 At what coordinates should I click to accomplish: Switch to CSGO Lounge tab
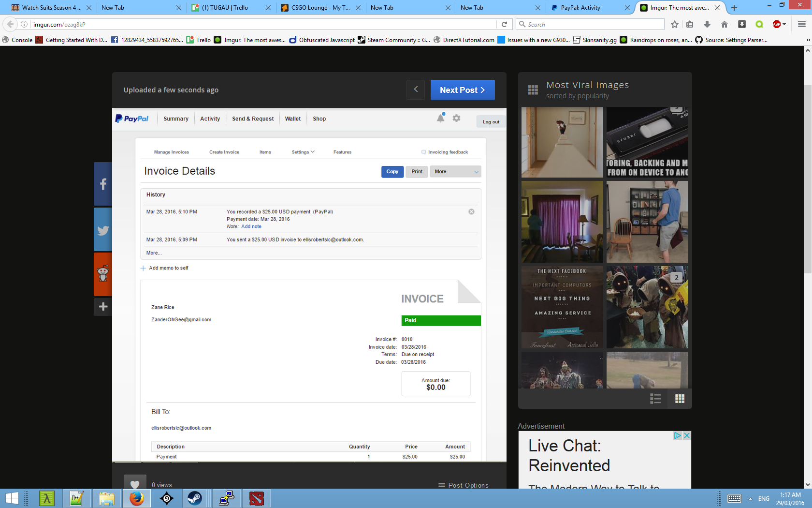pos(320,8)
